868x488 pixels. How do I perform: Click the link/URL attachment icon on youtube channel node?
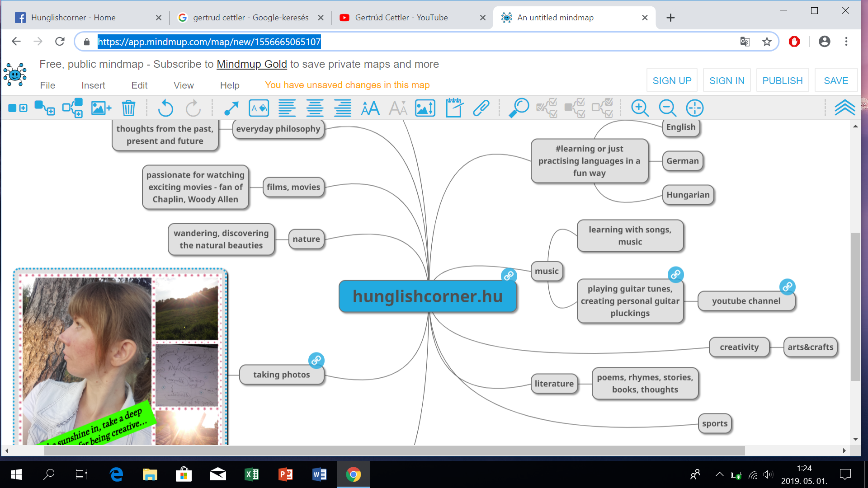787,286
